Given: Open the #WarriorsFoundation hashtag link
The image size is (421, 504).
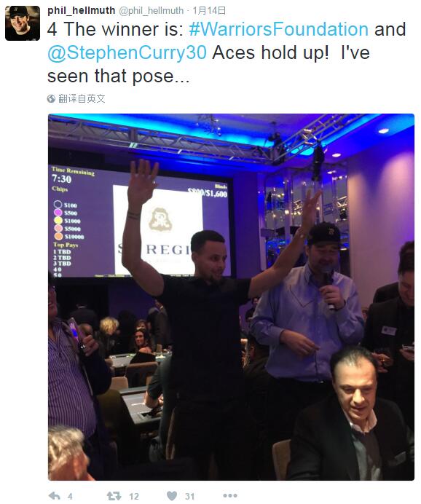Looking at the screenshot, I should 279,29.
